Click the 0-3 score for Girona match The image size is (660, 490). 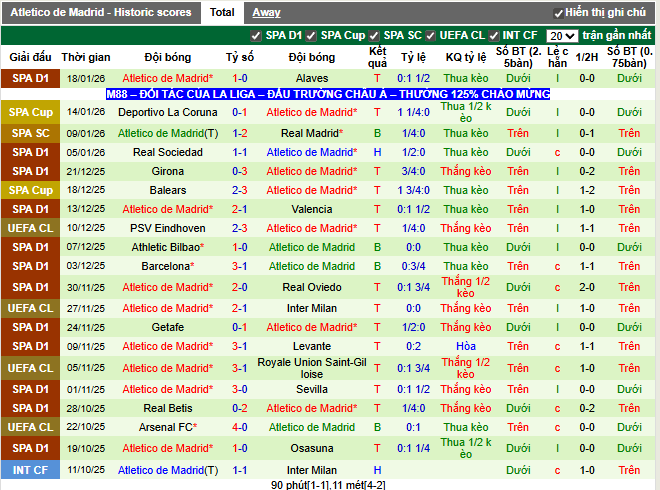(240, 171)
